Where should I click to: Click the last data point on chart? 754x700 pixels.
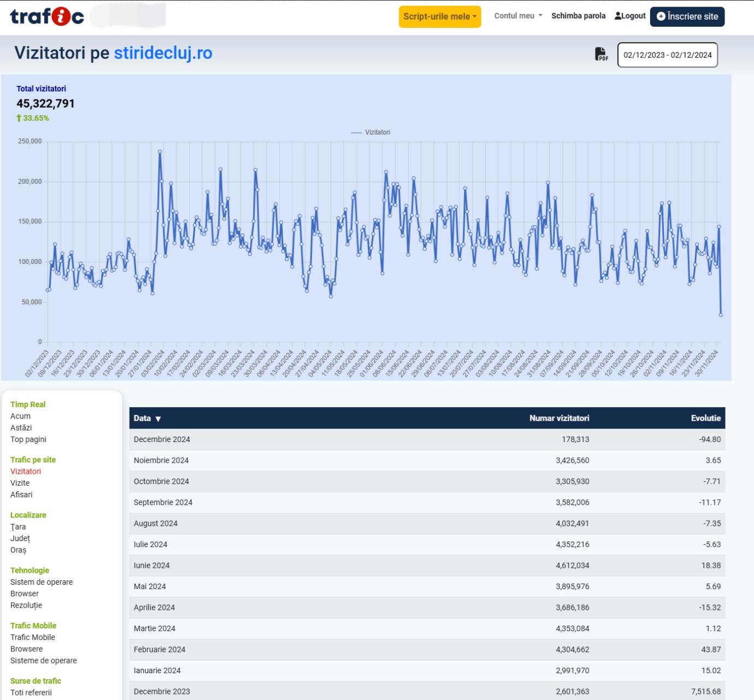point(721,315)
